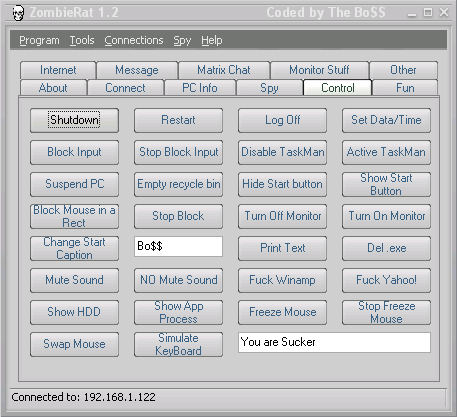Focus the Start caption text field

(178, 246)
